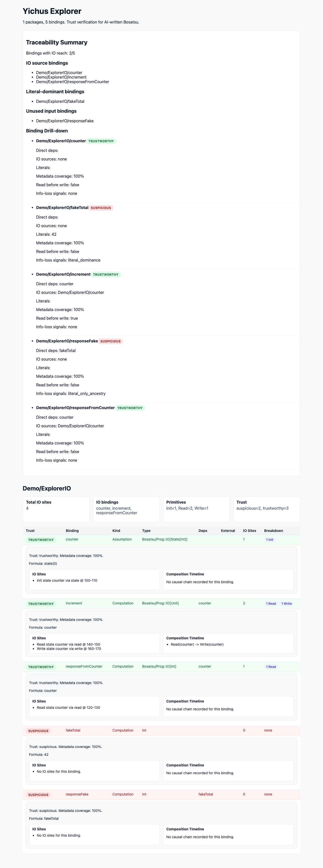Viewport: 323px width, 868px height.
Task: Toggle the increment table row expansion
Action: (x=74, y=603)
